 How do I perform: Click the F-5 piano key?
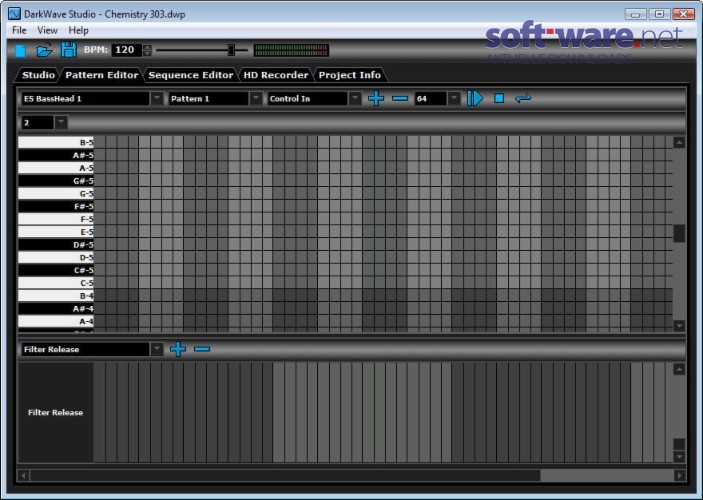pyautogui.click(x=56, y=219)
